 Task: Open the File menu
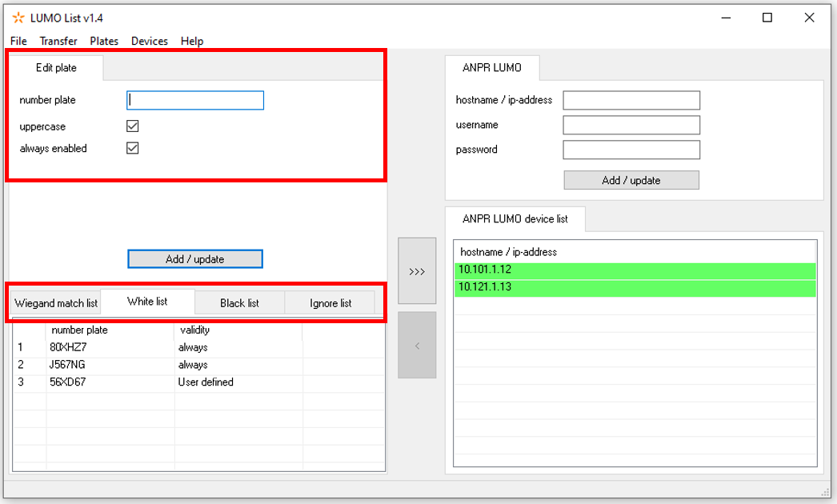click(x=18, y=41)
